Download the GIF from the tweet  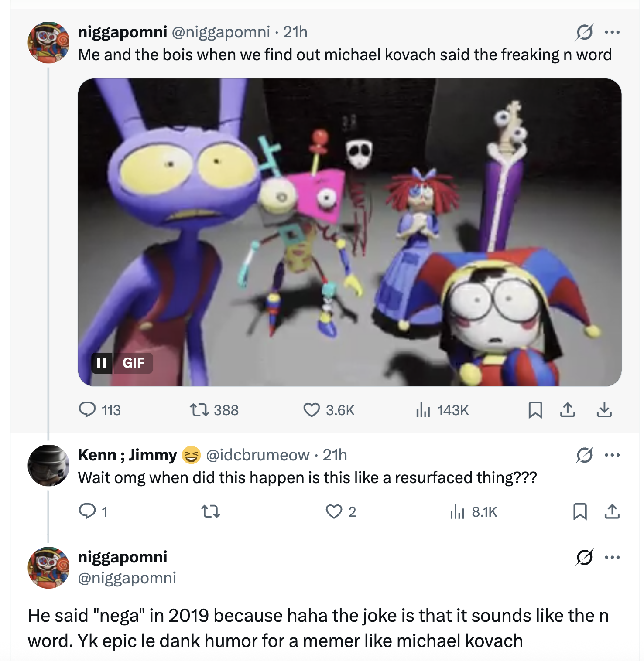click(x=604, y=410)
